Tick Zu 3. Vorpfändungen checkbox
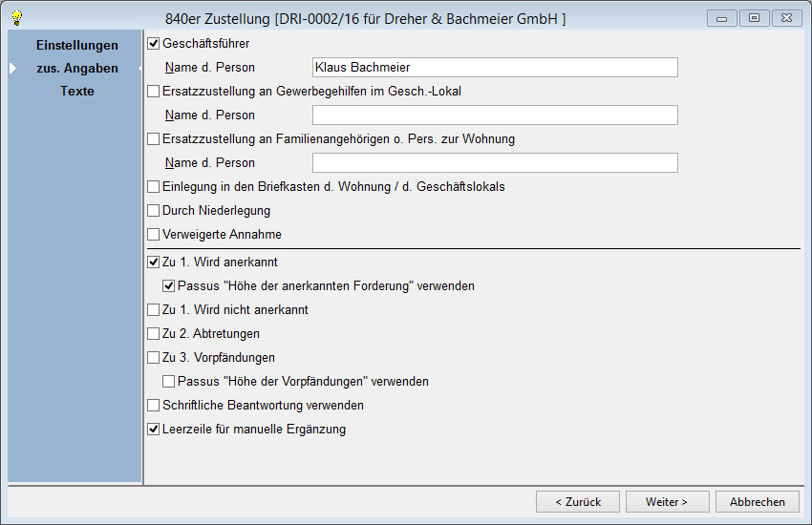This screenshot has width=812, height=525. [154, 357]
